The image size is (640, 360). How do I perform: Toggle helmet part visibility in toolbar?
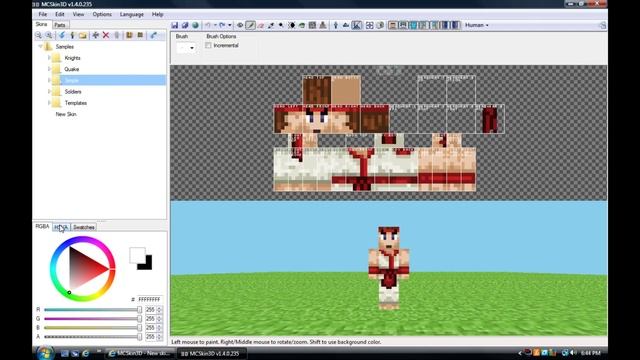click(x=403, y=25)
